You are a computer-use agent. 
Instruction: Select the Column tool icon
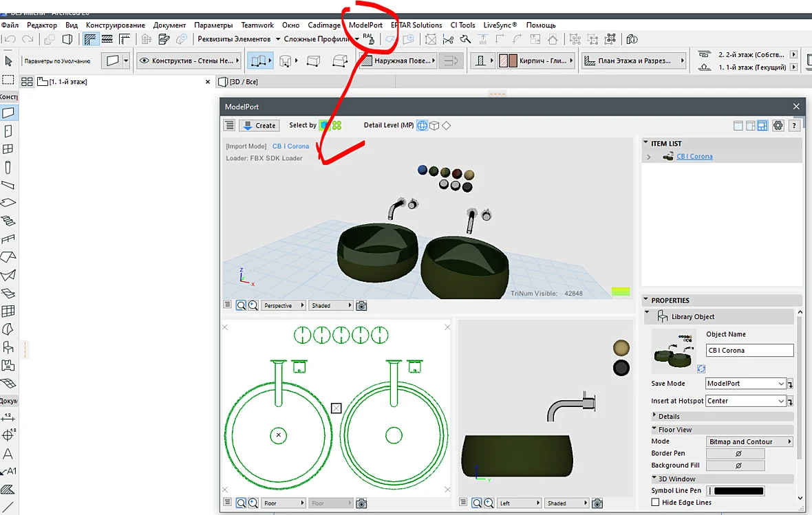coord(8,167)
